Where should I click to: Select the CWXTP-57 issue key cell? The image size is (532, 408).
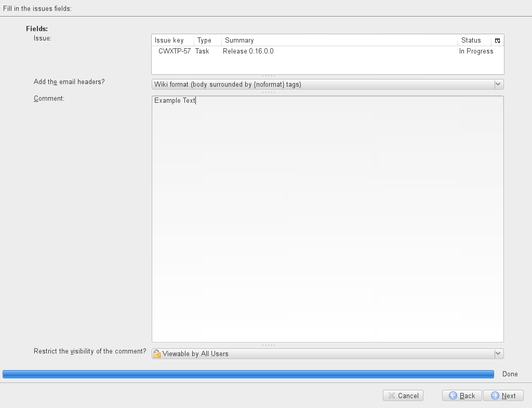[174, 51]
